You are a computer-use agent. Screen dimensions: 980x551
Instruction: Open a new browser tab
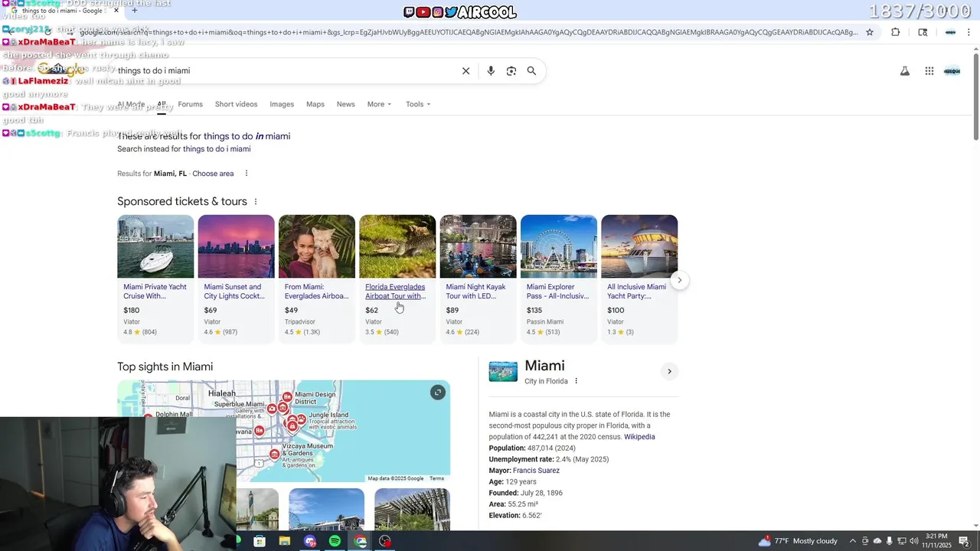[135, 11]
